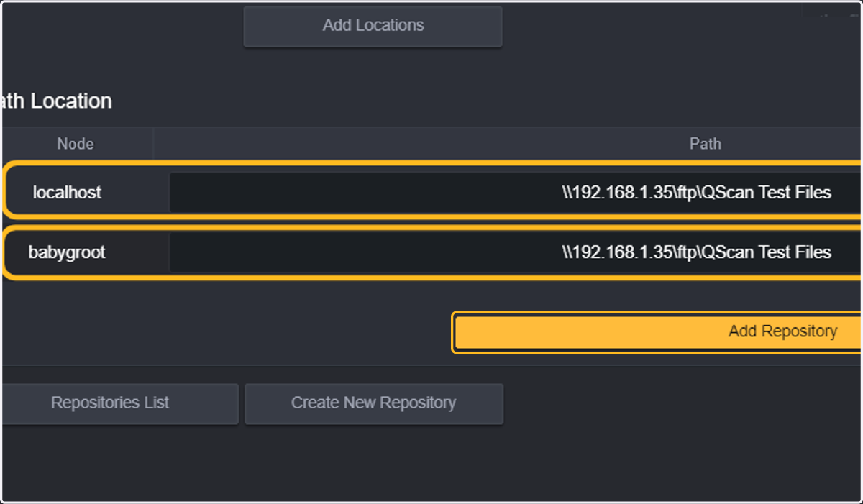
Task: Click the Node column header
Action: 76,144
